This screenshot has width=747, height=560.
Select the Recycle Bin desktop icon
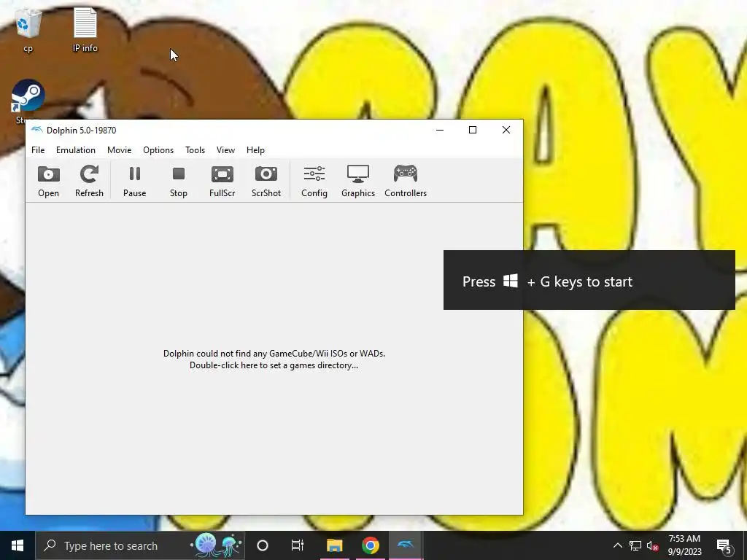click(x=28, y=29)
